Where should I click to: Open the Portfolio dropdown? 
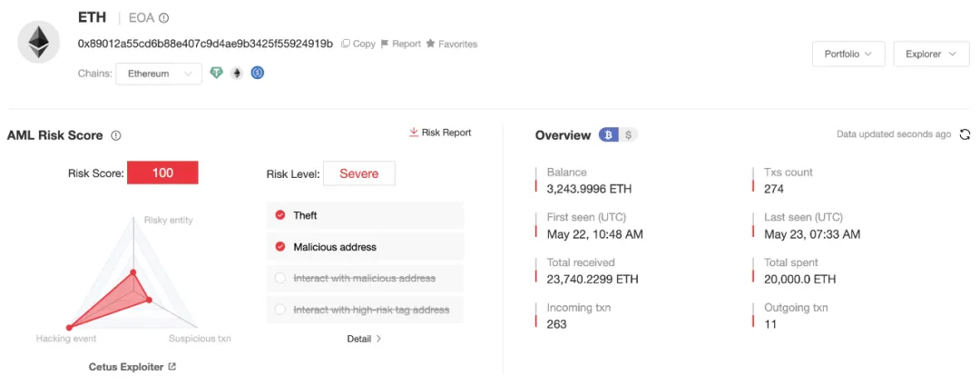848,54
